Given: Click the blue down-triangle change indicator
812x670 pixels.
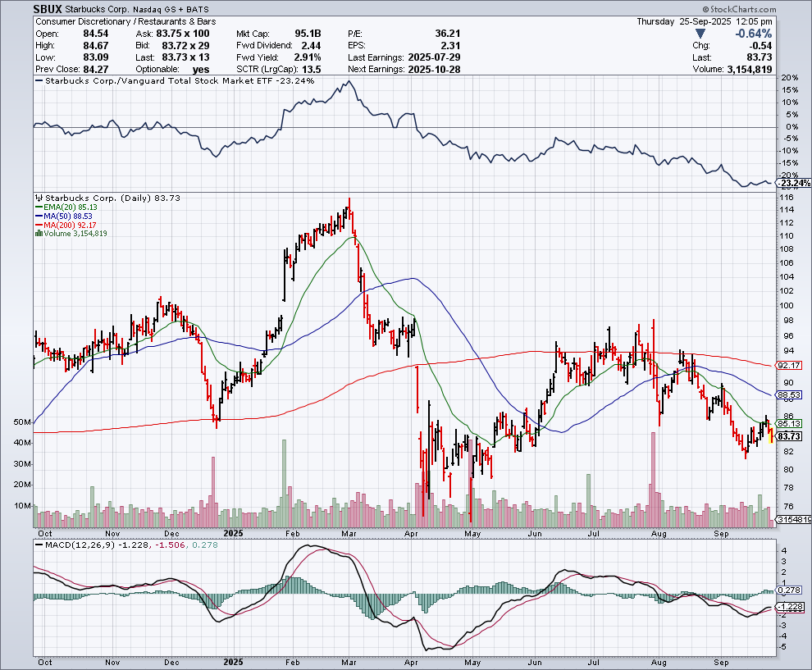Looking at the screenshot, I should click(699, 34).
